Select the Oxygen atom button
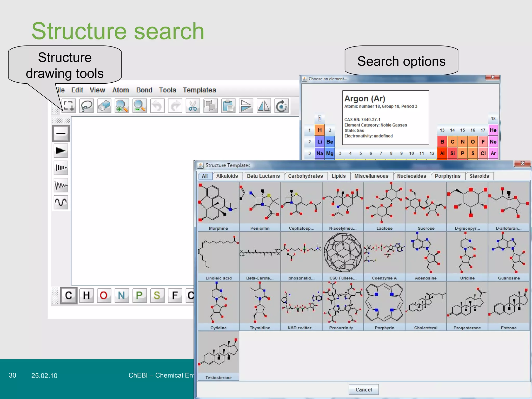 (x=104, y=296)
